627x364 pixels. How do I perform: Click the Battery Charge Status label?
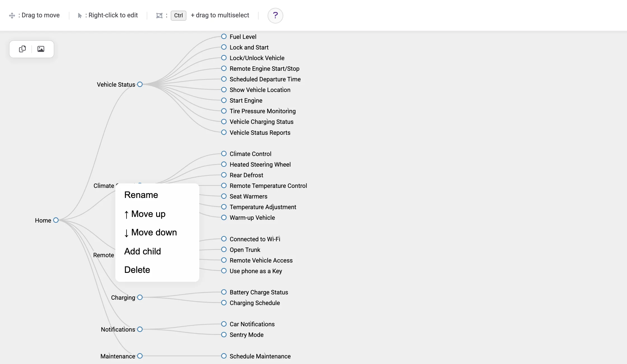click(x=259, y=292)
